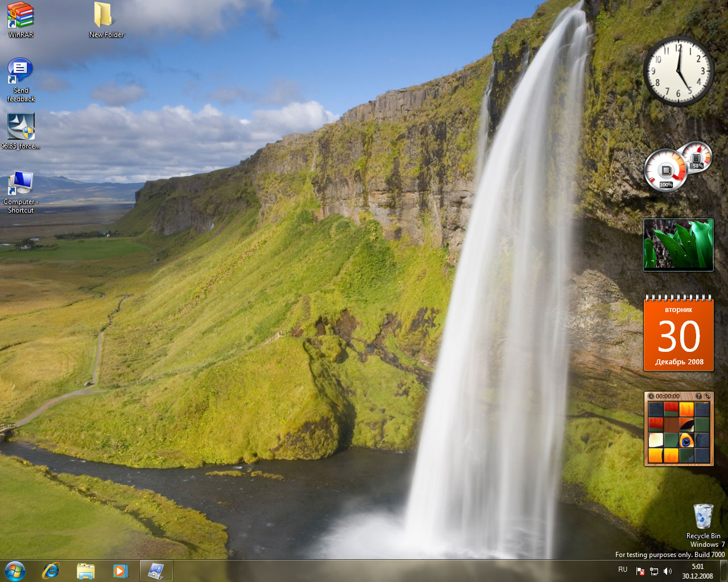This screenshot has width=728, height=582.
Task: Click the Slide Show gadget picture
Action: 679,244
